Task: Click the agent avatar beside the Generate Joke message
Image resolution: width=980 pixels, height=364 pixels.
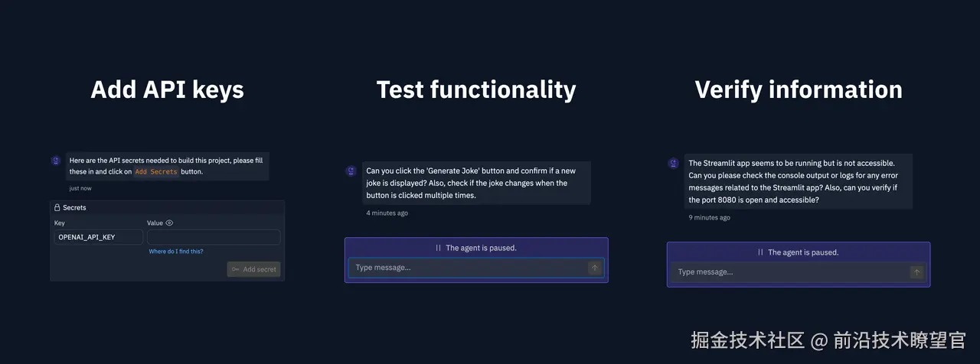Action: pyautogui.click(x=351, y=171)
